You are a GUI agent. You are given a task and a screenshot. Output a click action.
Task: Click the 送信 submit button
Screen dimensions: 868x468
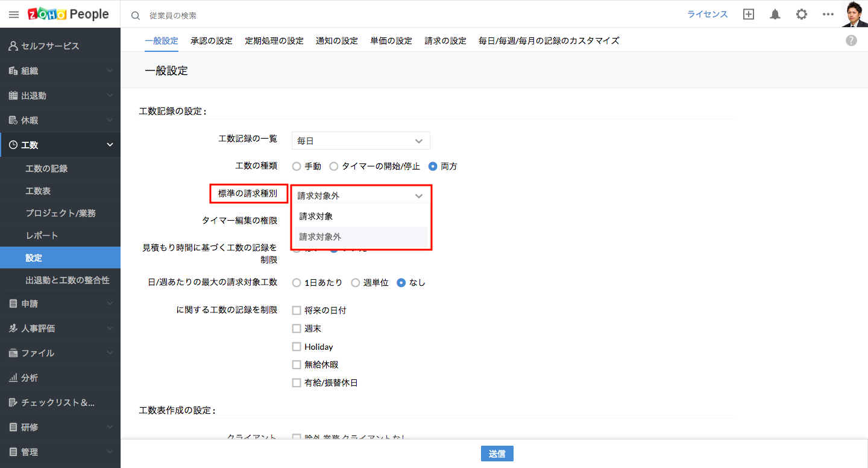click(497, 454)
